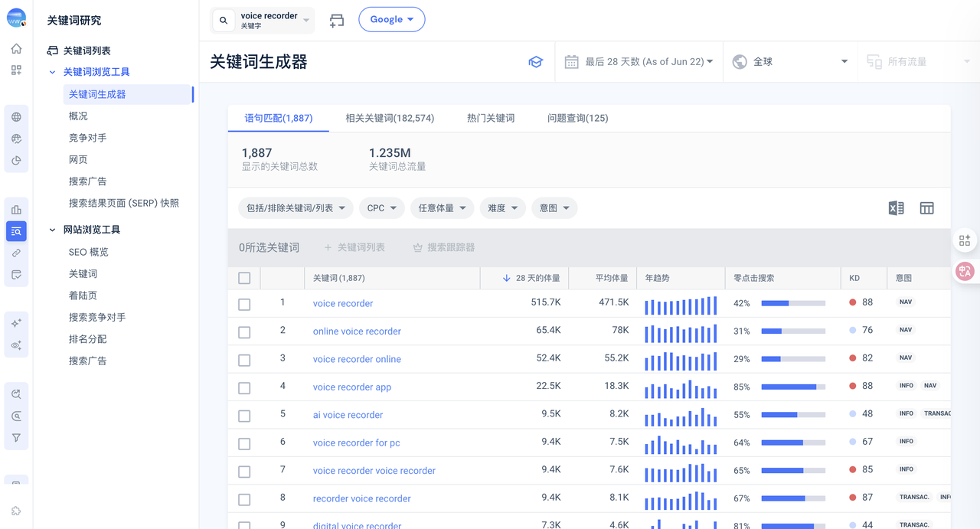Open the 'online voice recorder' keyword link
The height and width of the screenshot is (529, 980).
tap(357, 331)
